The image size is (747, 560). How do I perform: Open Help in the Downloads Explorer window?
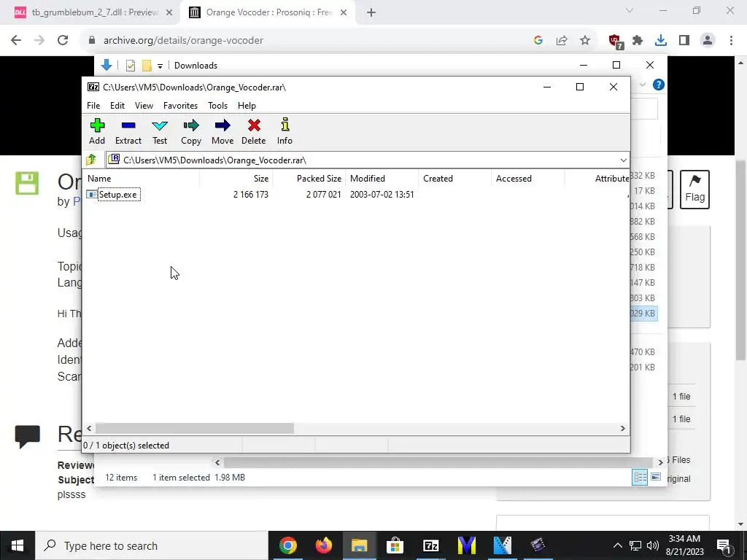[x=659, y=85]
